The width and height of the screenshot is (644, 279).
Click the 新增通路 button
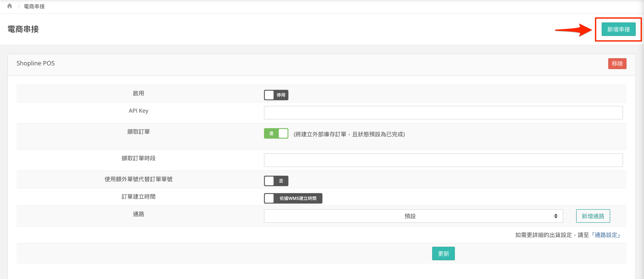coord(593,216)
